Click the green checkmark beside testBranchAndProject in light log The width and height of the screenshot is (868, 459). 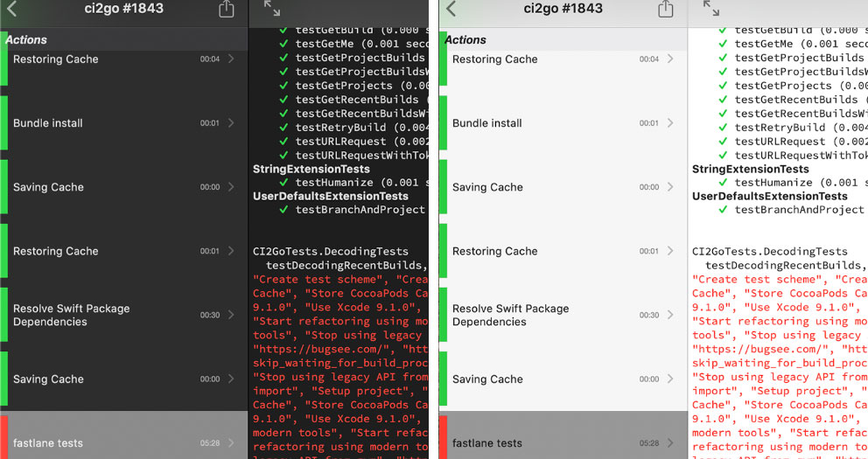pyautogui.click(x=723, y=210)
